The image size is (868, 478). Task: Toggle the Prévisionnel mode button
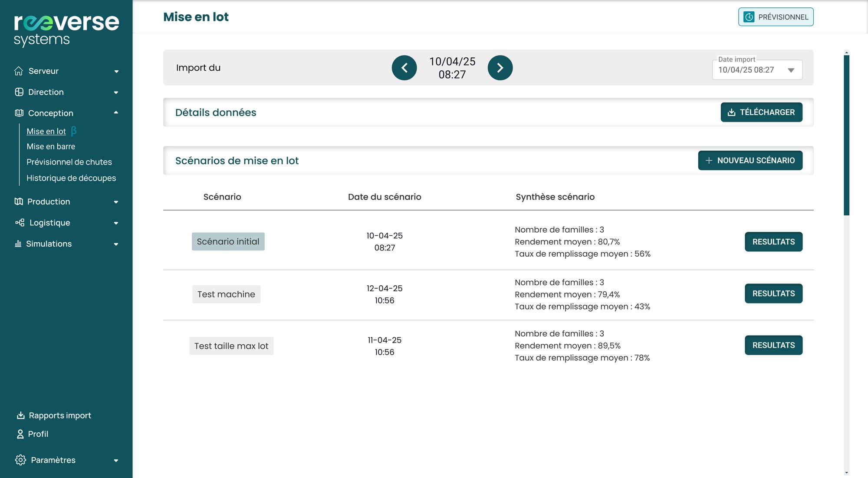[776, 17]
